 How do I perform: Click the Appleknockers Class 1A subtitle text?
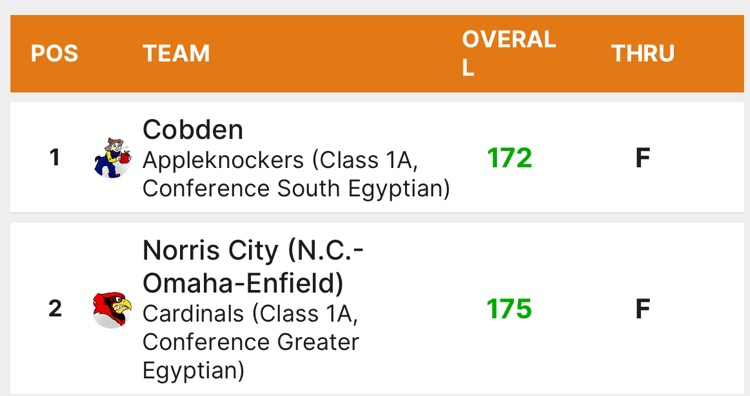click(x=280, y=160)
